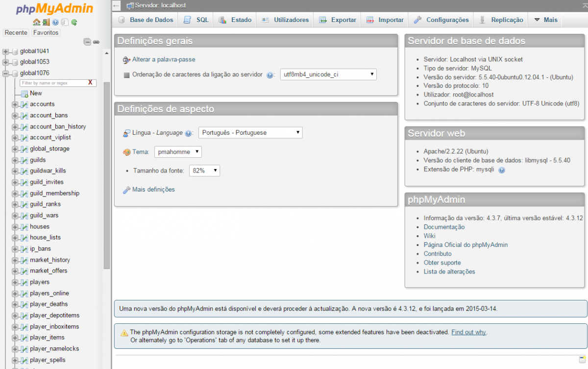Viewport: 588px width, 369px height.
Task: Click the theme icon beside Tema label
Action: coord(126,152)
